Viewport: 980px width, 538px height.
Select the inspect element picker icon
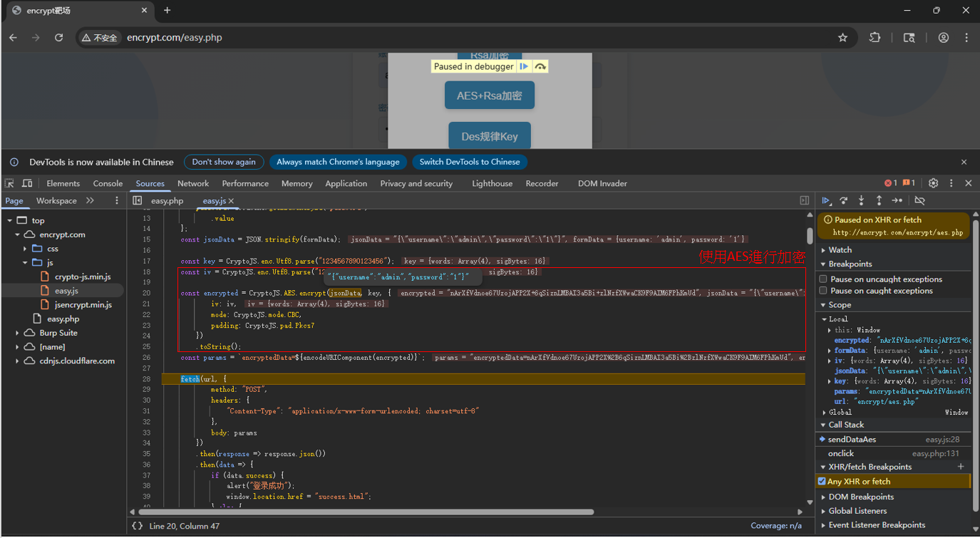9,183
